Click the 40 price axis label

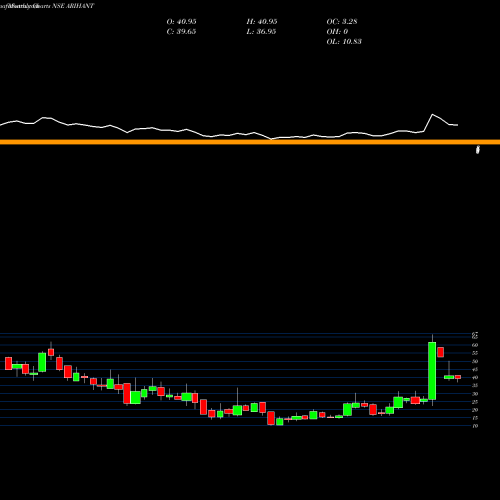pos(475,378)
